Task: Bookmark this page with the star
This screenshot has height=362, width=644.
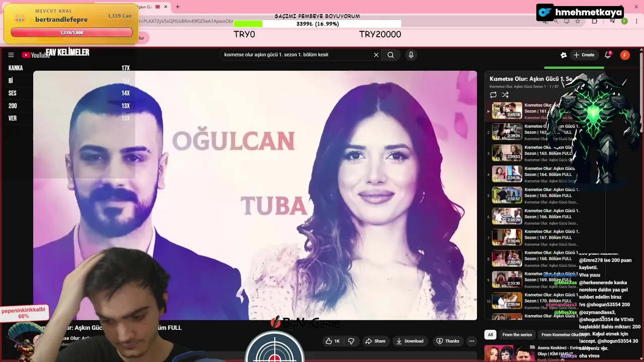Action: pyautogui.click(x=578, y=21)
